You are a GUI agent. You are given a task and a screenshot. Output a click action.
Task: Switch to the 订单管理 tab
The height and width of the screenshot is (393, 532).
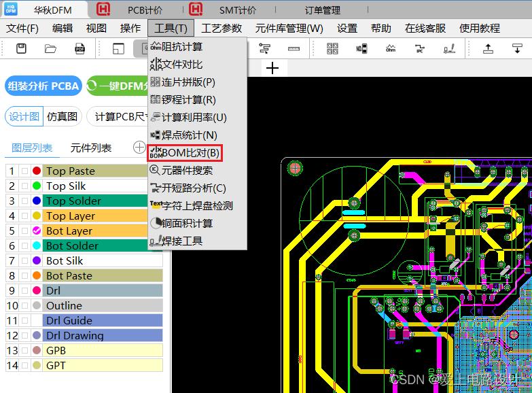(x=322, y=10)
